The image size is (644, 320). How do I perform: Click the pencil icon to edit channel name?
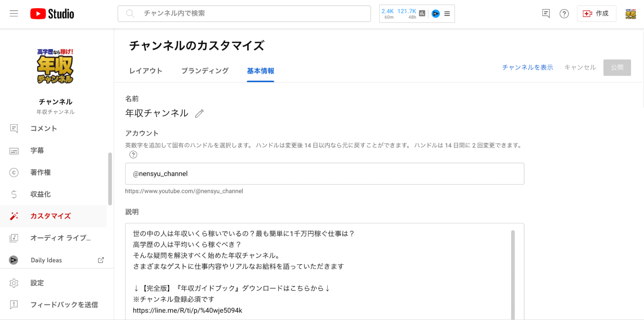coord(199,113)
